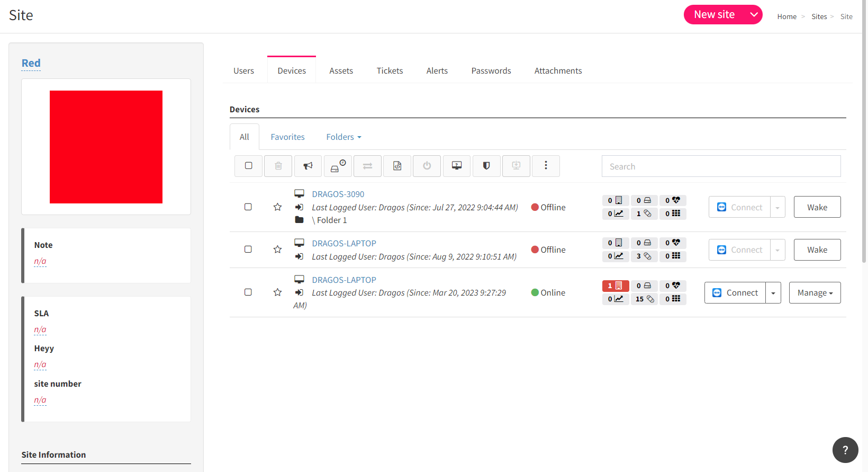Check the offline DRAGOS-LAPTOP row checkbox
Screen dimensions: 868x472
[x=248, y=250]
